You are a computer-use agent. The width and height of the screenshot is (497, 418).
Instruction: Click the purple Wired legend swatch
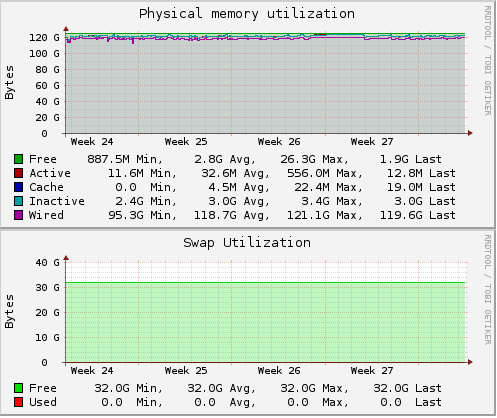[x=18, y=215]
